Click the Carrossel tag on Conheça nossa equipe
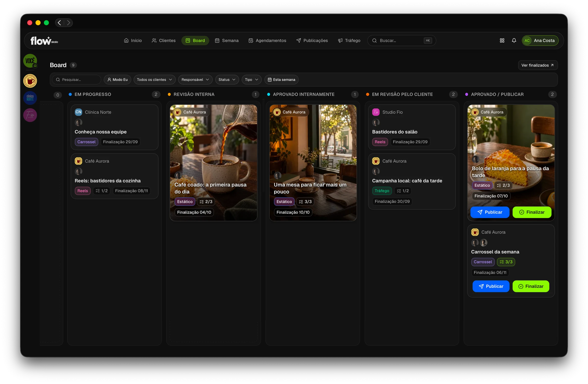 (86, 142)
